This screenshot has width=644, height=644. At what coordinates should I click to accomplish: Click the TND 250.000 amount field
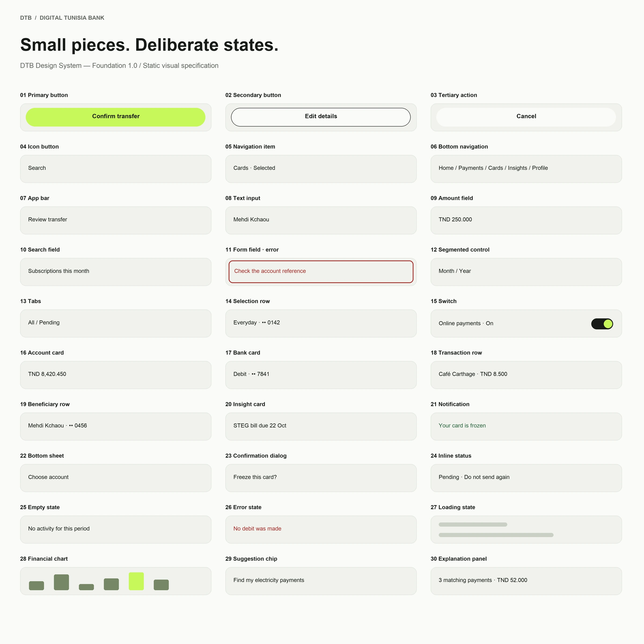526,220
